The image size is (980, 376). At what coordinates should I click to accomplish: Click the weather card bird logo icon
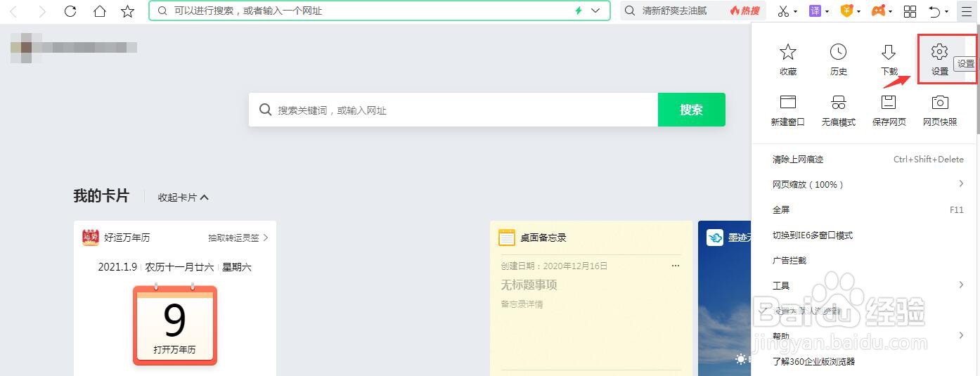pos(715,238)
